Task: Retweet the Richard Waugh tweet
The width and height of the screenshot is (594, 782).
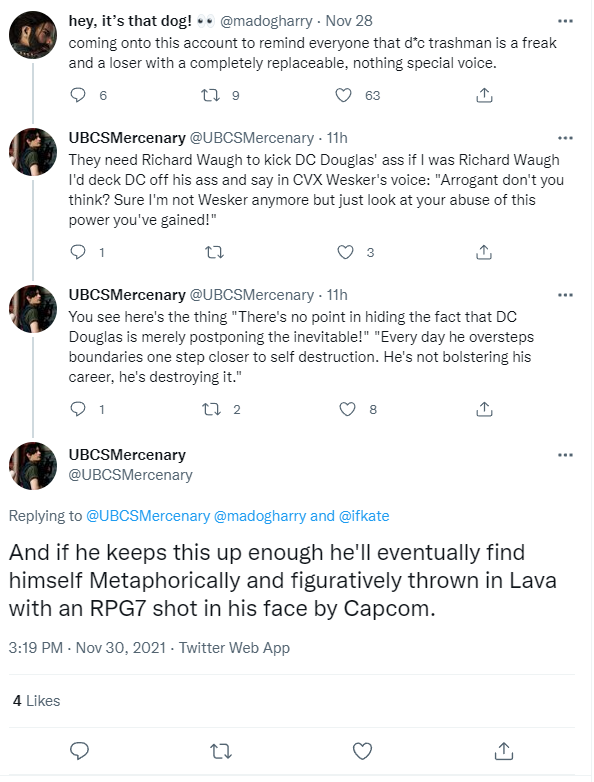Action: pyautogui.click(x=214, y=252)
